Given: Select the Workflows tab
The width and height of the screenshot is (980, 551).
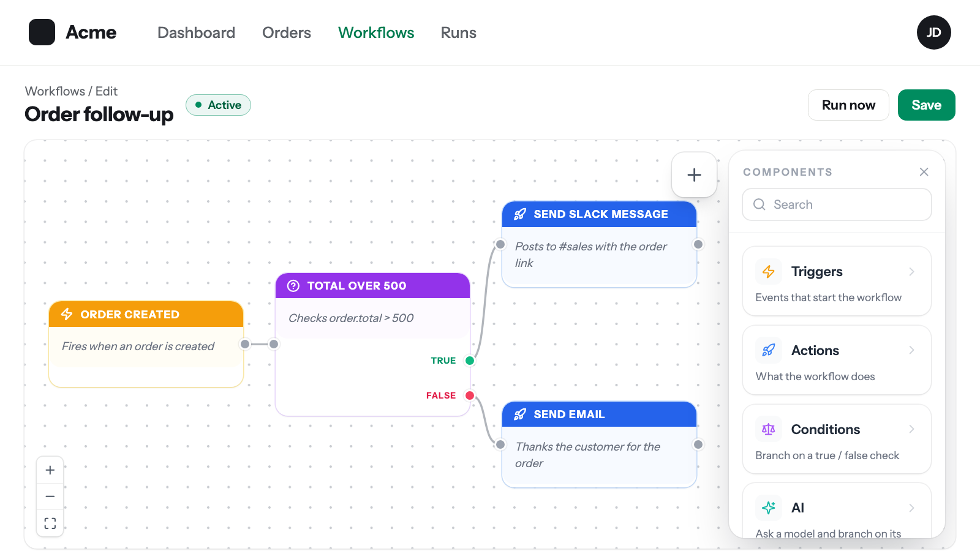Looking at the screenshot, I should (376, 32).
